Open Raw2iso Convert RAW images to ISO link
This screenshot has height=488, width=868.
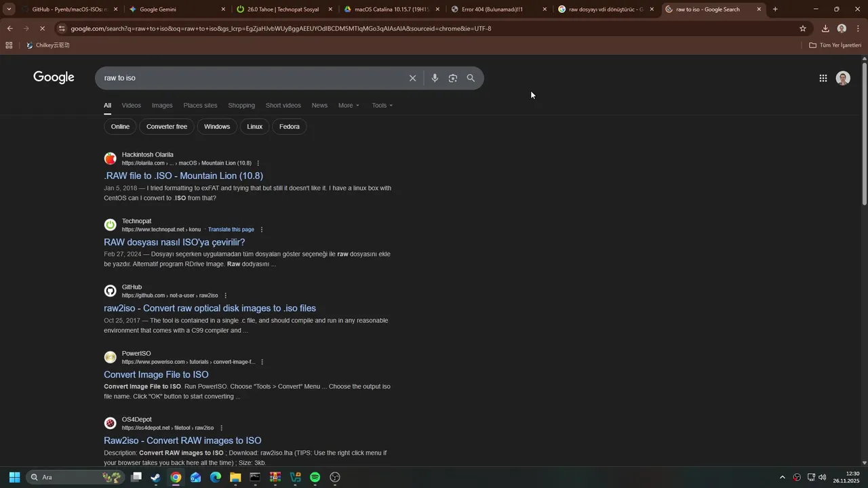[182, 441]
